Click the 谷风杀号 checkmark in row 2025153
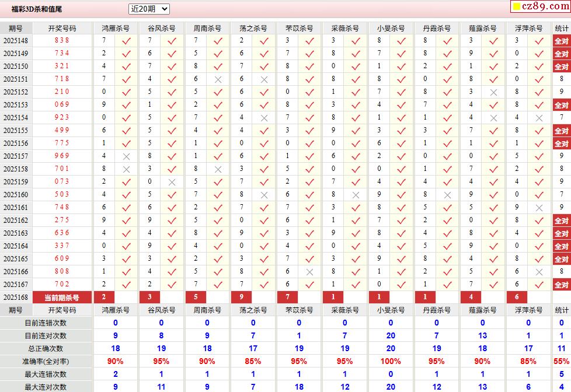This screenshot has height=392, width=571. (x=172, y=105)
